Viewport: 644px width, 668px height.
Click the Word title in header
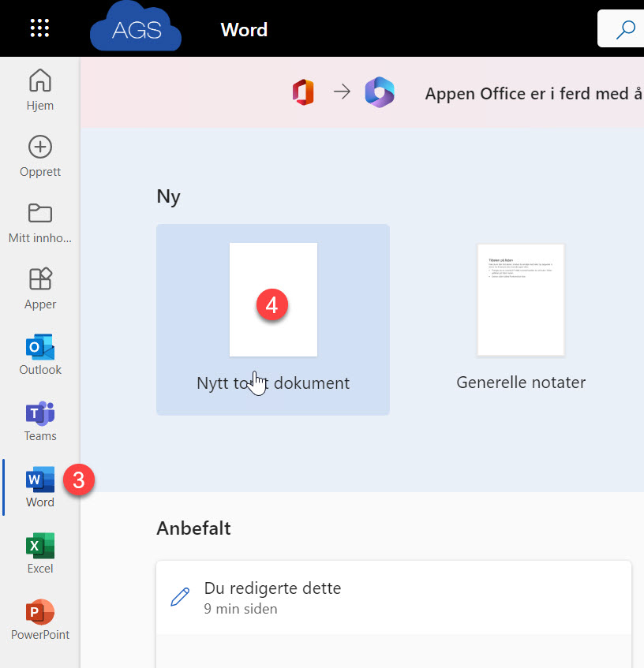244,30
